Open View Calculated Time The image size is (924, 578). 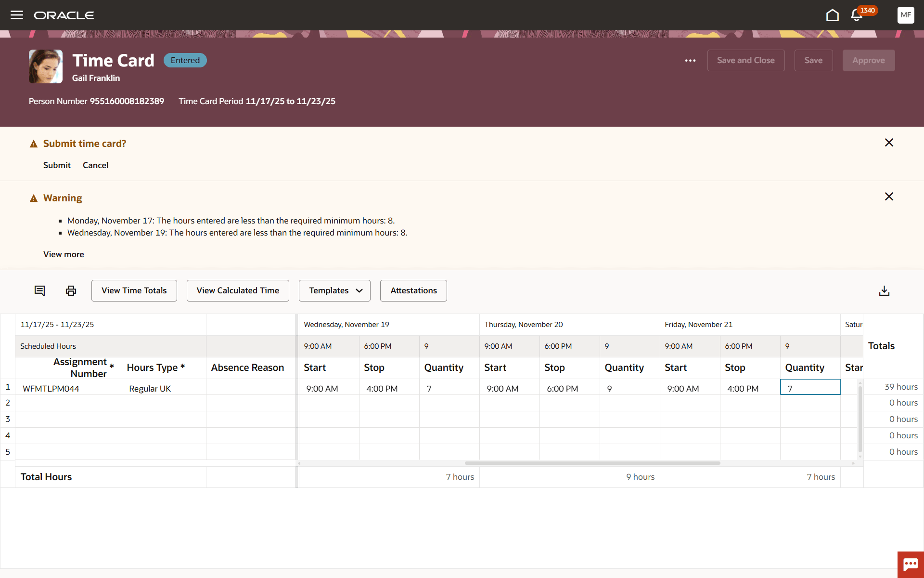point(238,290)
